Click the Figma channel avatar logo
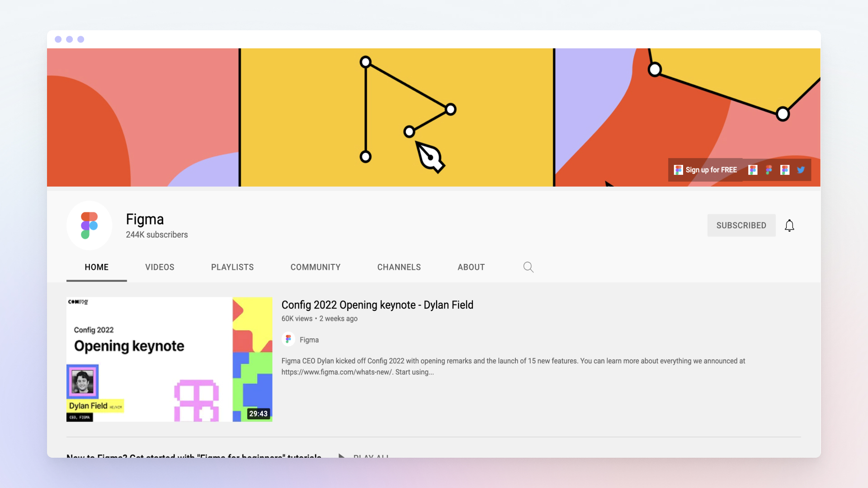Screen dimensions: 868x488 pos(90,225)
